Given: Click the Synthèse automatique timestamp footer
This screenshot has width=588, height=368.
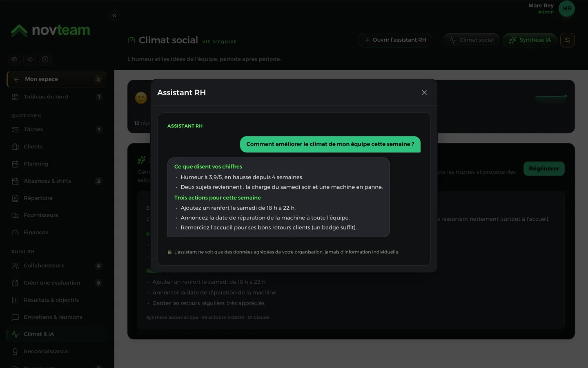Looking at the screenshot, I should click(208, 317).
